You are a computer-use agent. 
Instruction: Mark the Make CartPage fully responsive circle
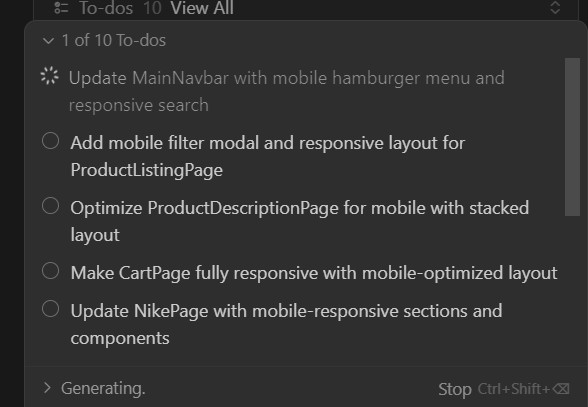[x=51, y=271]
